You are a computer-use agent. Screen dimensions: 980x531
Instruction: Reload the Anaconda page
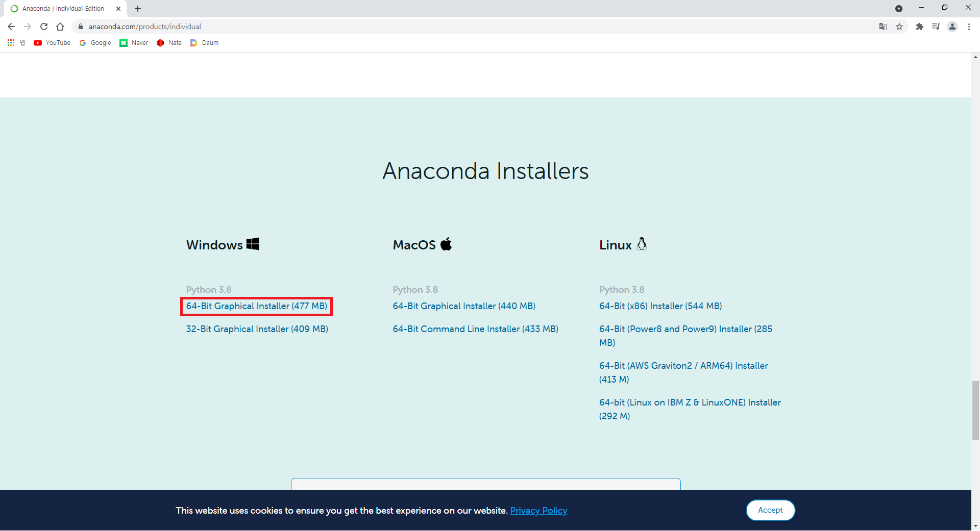tap(44, 27)
